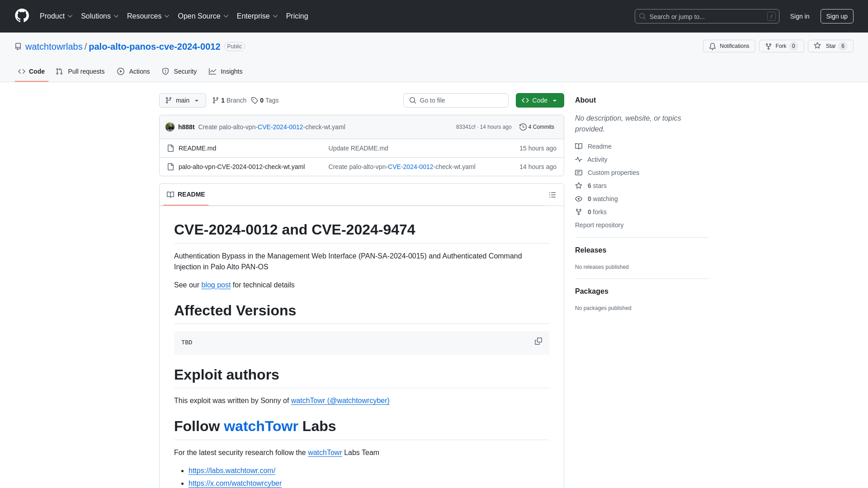
Task: Click the Go to file input field
Action: coord(455,100)
